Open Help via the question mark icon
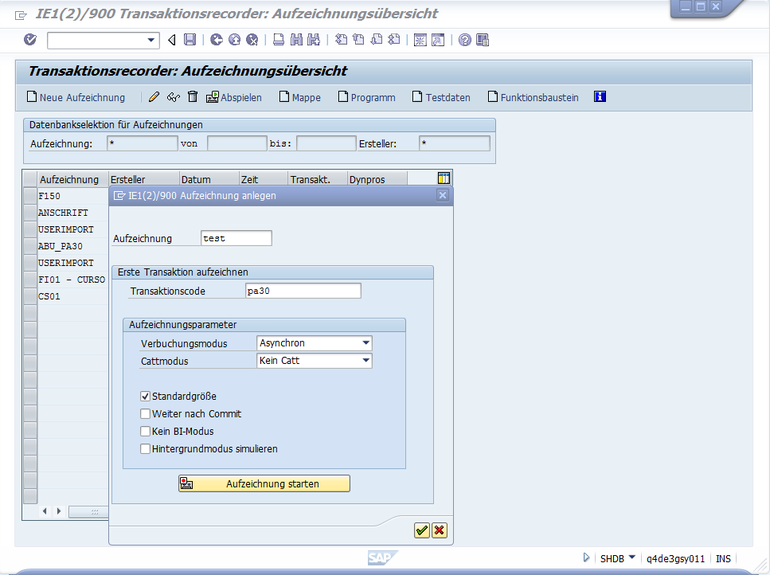The width and height of the screenshot is (770, 575). pyautogui.click(x=465, y=40)
